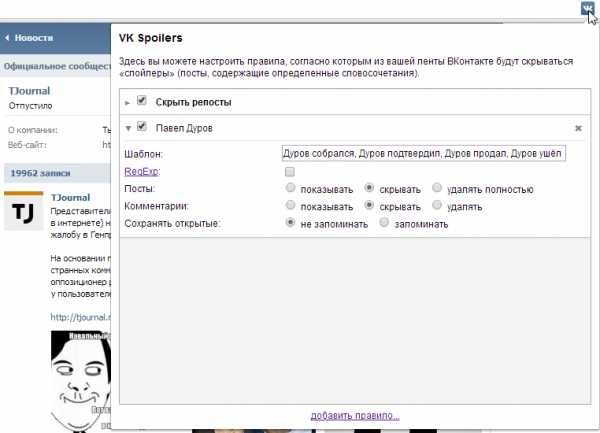Click the 19962 записи header
Image resolution: width=600 pixels, height=433 pixels.
[x=57, y=173]
